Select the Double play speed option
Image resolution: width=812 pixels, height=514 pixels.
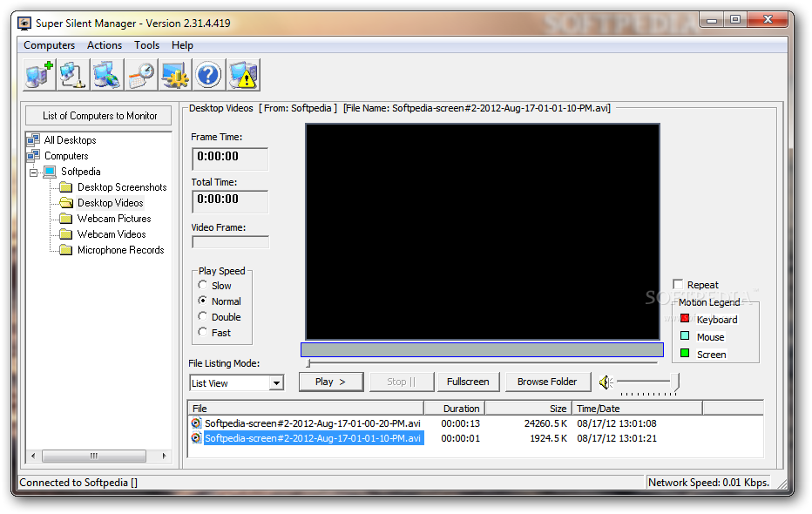tap(202, 316)
